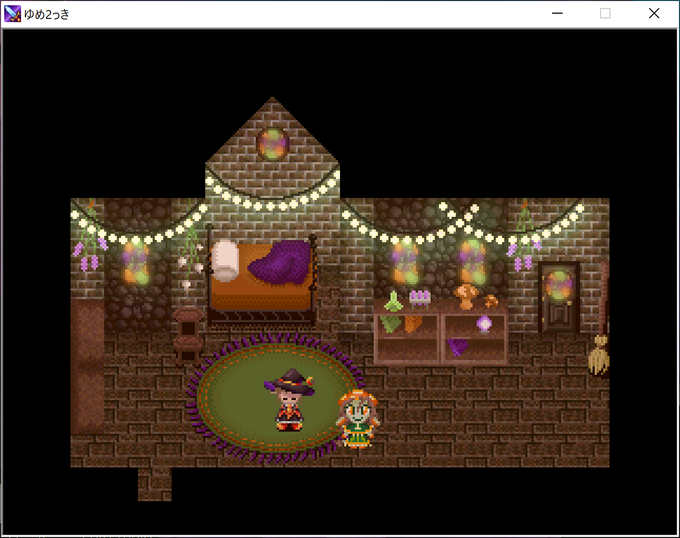Image resolution: width=680 pixels, height=538 pixels.
Task: Click the hanging lavender bundle near door
Action: tap(524, 238)
